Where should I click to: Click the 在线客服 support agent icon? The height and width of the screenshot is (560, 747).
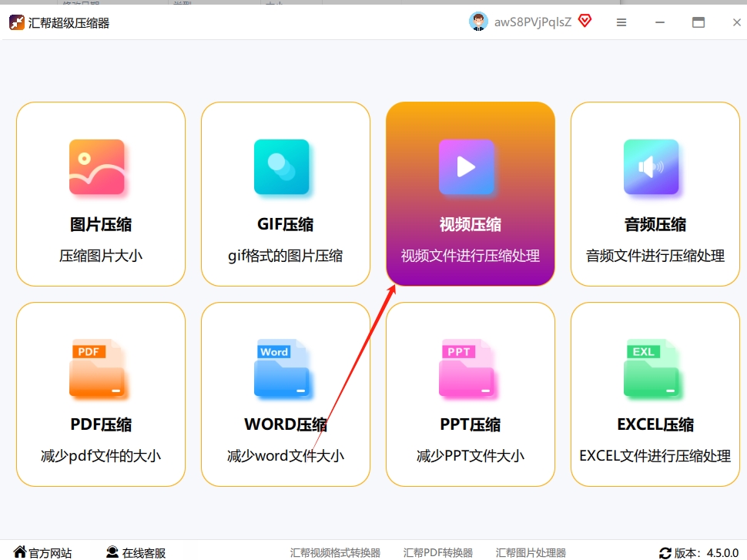tap(112, 552)
